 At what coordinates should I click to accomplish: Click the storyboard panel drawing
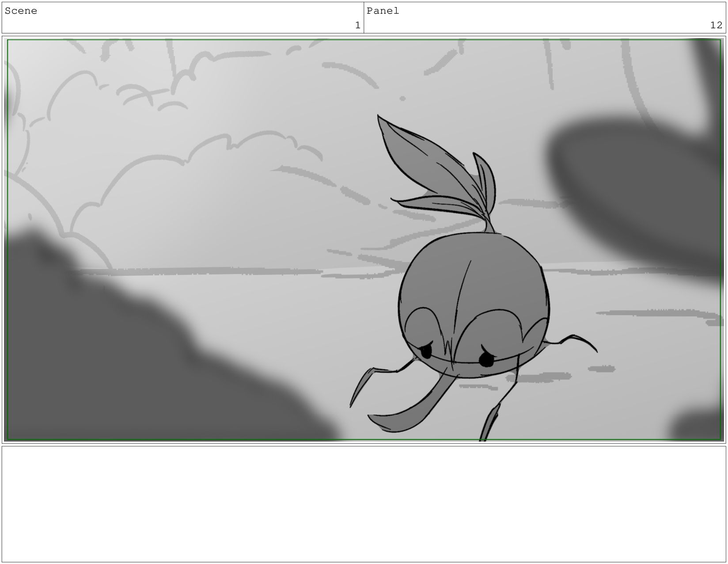(364, 240)
